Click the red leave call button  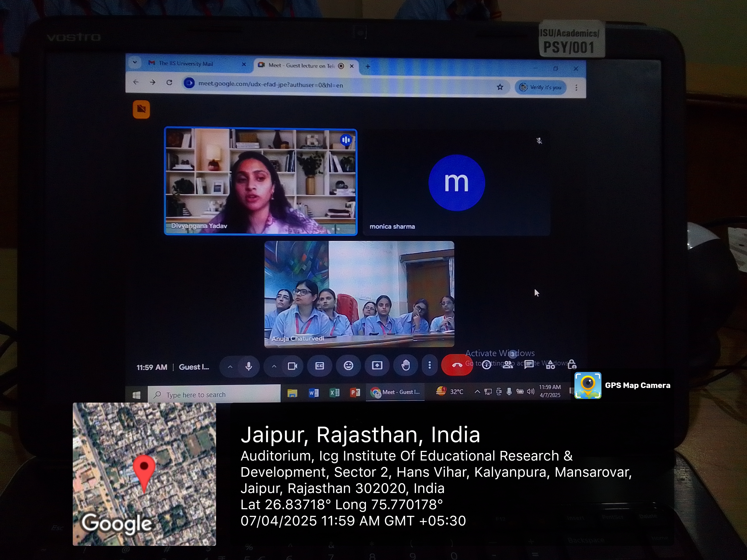pyautogui.click(x=457, y=365)
